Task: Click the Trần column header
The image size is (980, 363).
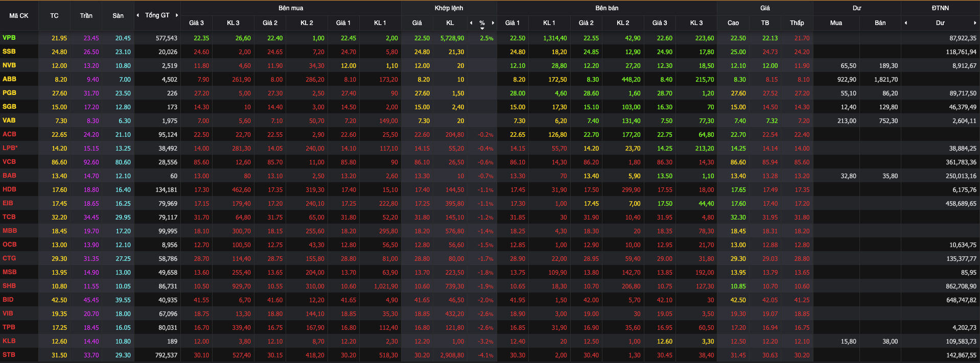Action: 86,16
